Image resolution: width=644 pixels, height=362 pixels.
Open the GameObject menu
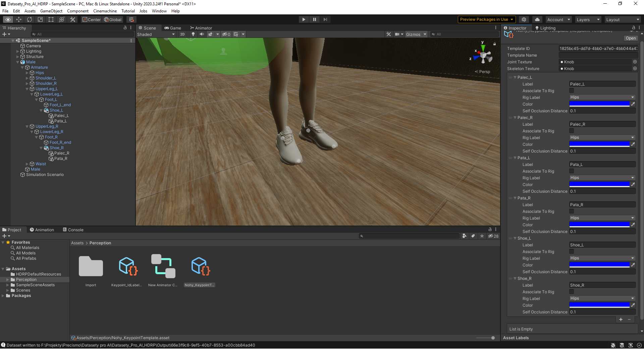click(51, 11)
